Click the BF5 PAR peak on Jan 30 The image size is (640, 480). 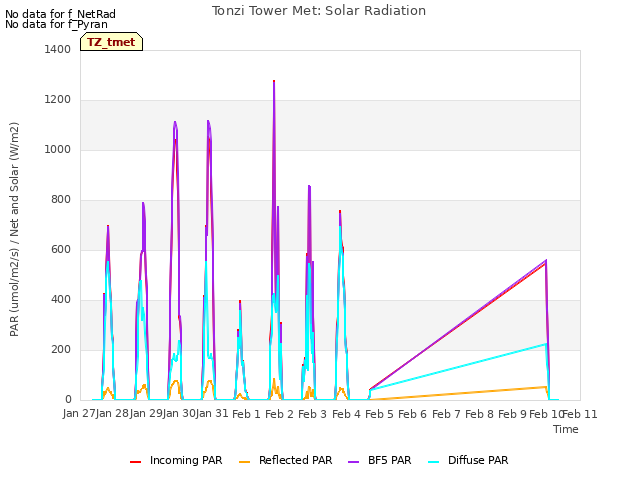tap(175, 122)
